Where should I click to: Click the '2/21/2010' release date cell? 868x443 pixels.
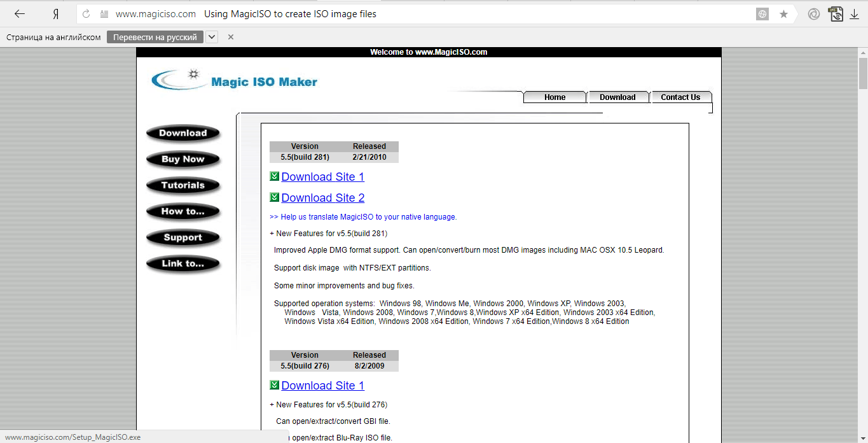[x=369, y=157]
